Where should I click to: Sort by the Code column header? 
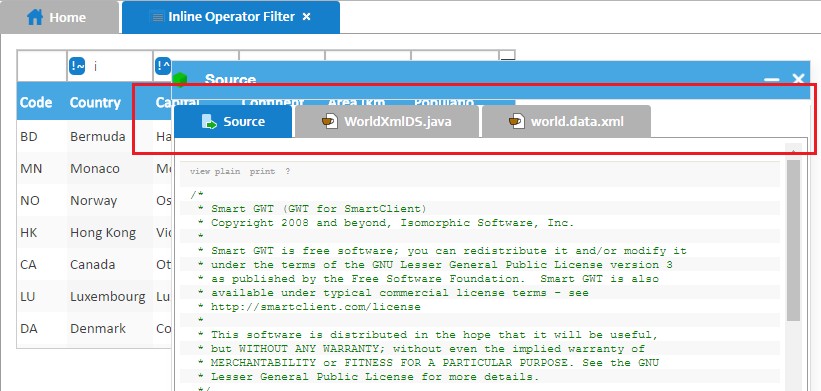42,102
